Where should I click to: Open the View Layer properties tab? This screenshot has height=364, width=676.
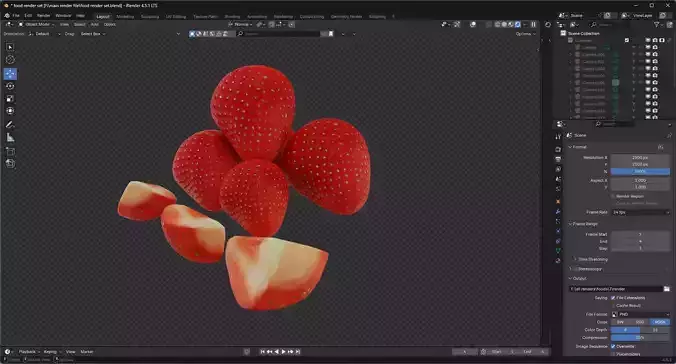point(558,169)
